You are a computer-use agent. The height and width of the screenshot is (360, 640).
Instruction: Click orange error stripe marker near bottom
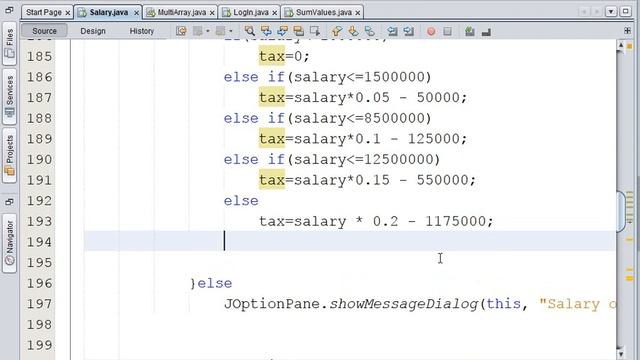pyautogui.click(x=629, y=278)
